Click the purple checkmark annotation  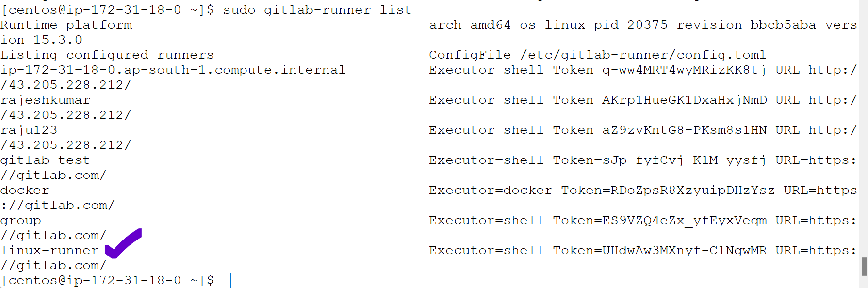point(123,243)
